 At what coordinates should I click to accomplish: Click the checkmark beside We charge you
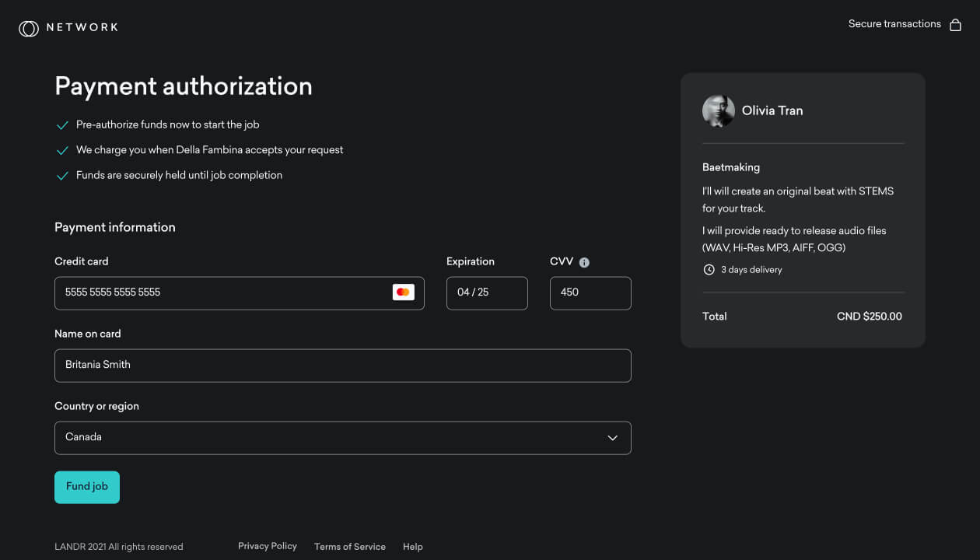pos(62,150)
